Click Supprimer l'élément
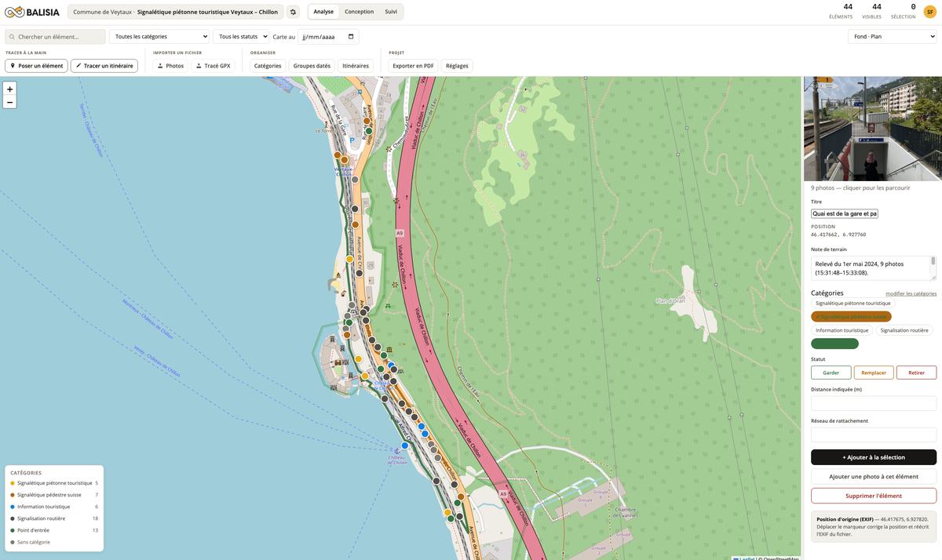Screen dimensions: 942x560 point(874,496)
